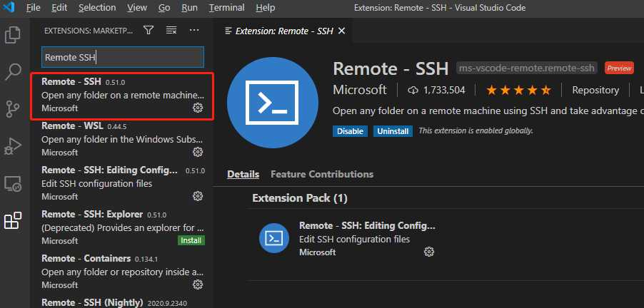Open gear menu for Remote - WSL
644x308 pixels.
198,152
